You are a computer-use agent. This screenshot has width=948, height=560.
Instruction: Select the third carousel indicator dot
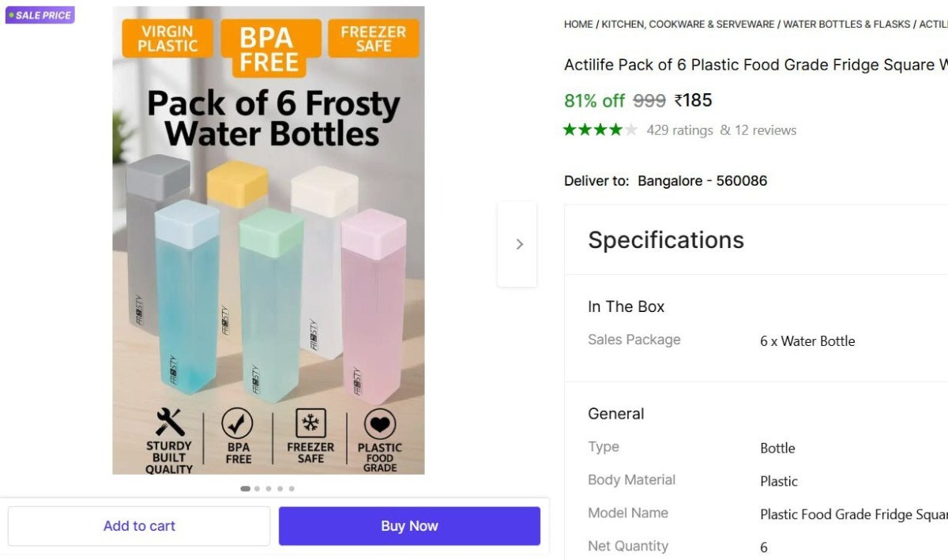pyautogui.click(x=268, y=488)
